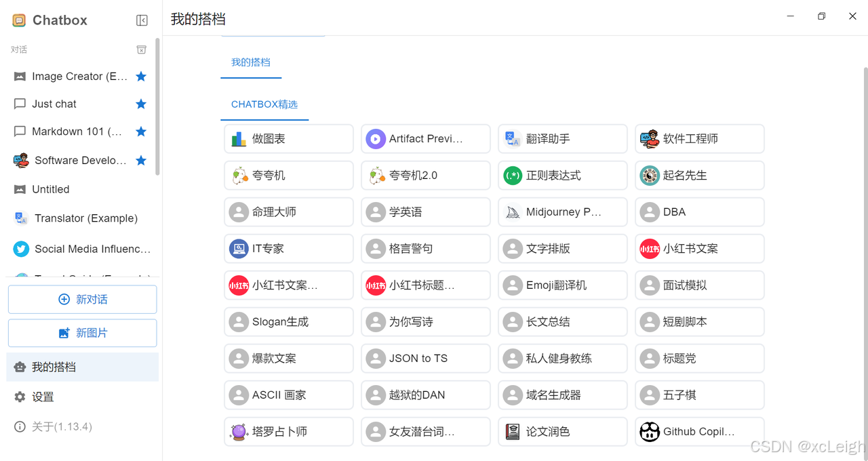Image resolution: width=868 pixels, height=461 pixels.
Task: Click the Artifact Preview play icon
Action: tap(376, 139)
